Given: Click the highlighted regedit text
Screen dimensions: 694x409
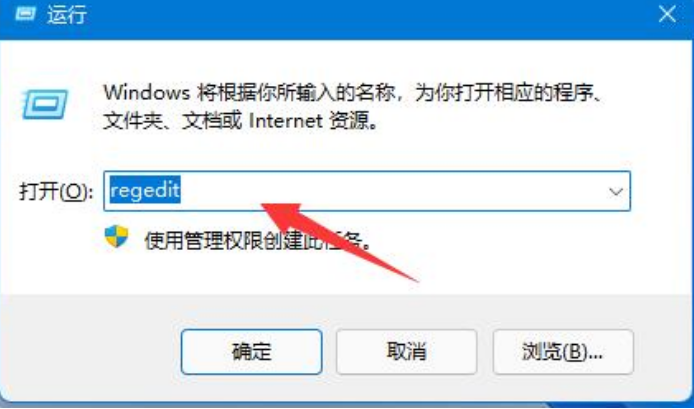Looking at the screenshot, I should (x=145, y=191).
